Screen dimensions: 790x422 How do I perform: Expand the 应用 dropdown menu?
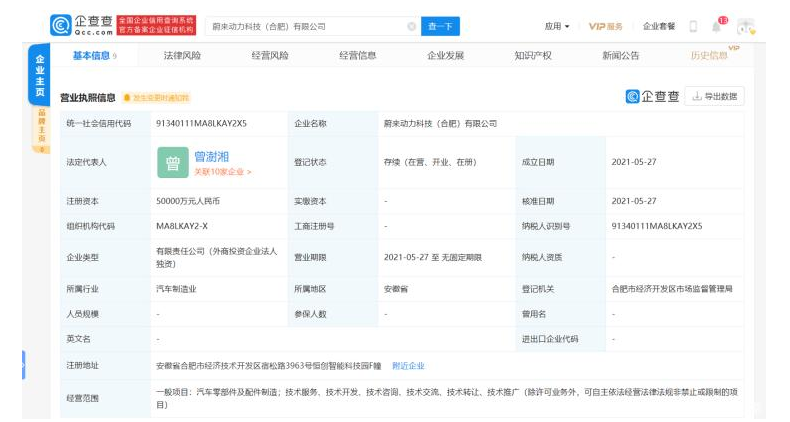pos(556,26)
